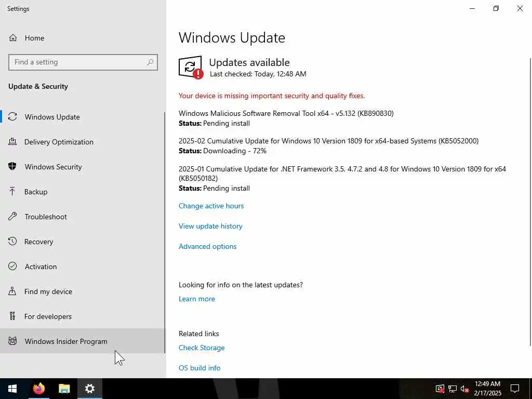The height and width of the screenshot is (399, 532).
Task: Click the Activation checkmark circle icon
Action: tap(12, 266)
